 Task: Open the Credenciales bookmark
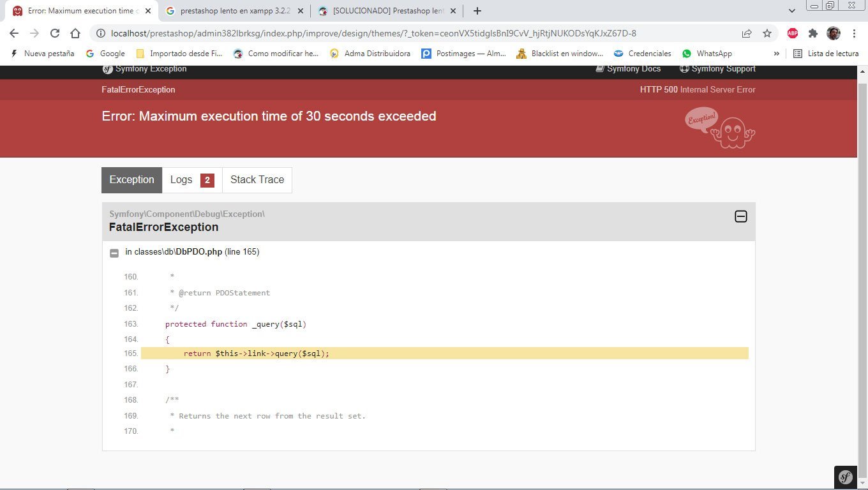642,54
